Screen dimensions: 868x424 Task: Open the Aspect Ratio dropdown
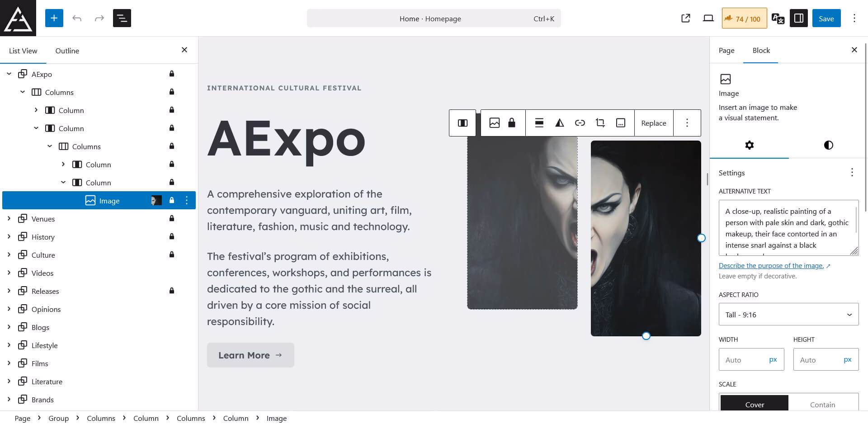788,315
